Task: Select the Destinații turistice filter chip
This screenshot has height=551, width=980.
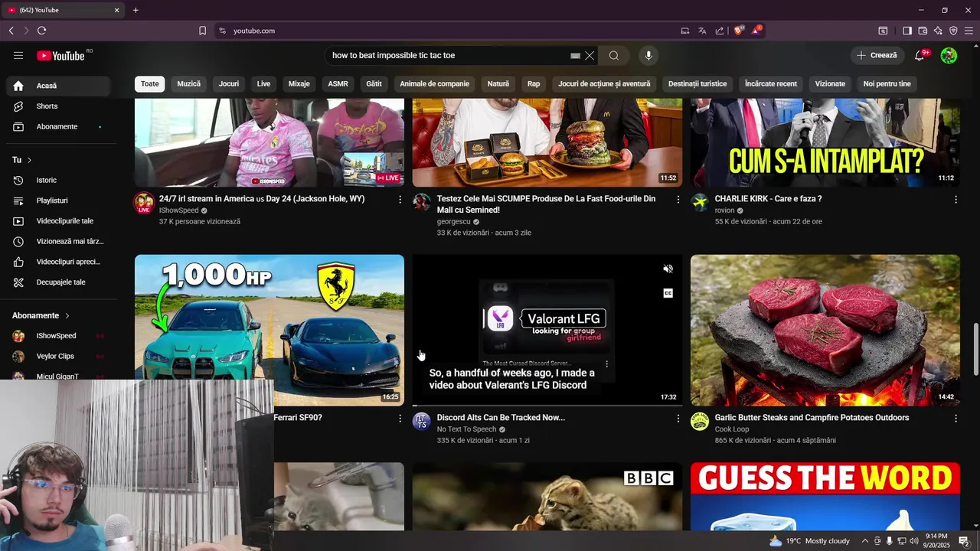Action: [697, 83]
